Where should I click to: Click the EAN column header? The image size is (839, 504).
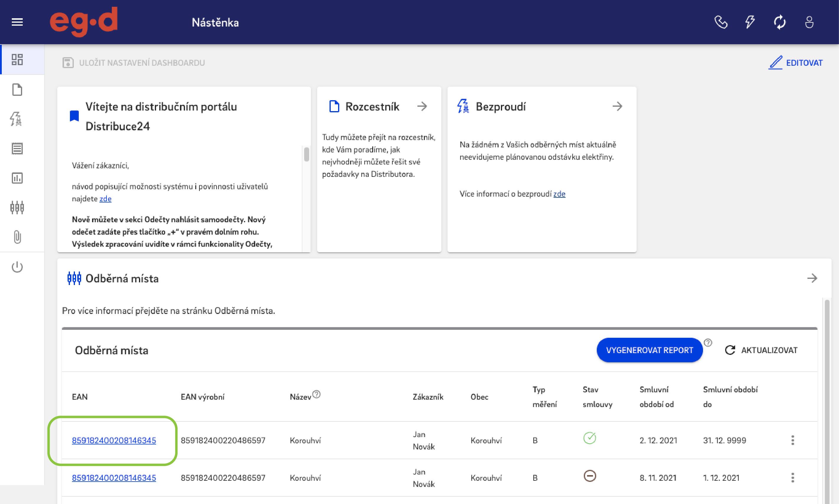pos(80,397)
